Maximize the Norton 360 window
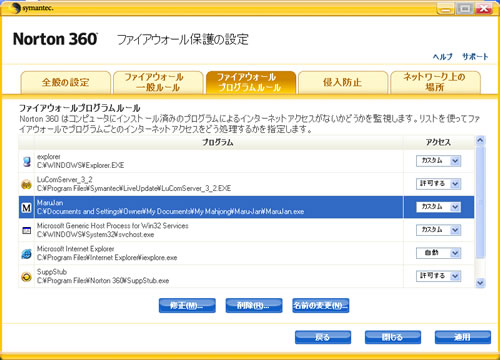The image size is (500, 360). coord(465,8)
